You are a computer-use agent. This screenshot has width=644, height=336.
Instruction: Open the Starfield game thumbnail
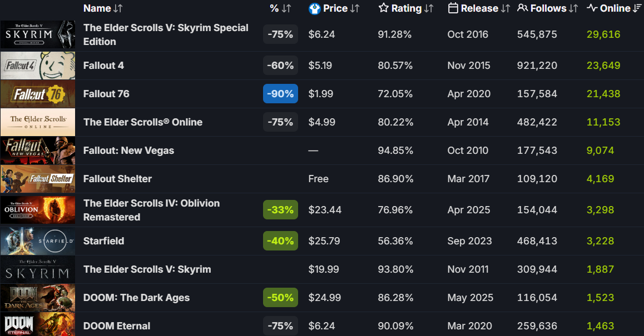(37, 241)
